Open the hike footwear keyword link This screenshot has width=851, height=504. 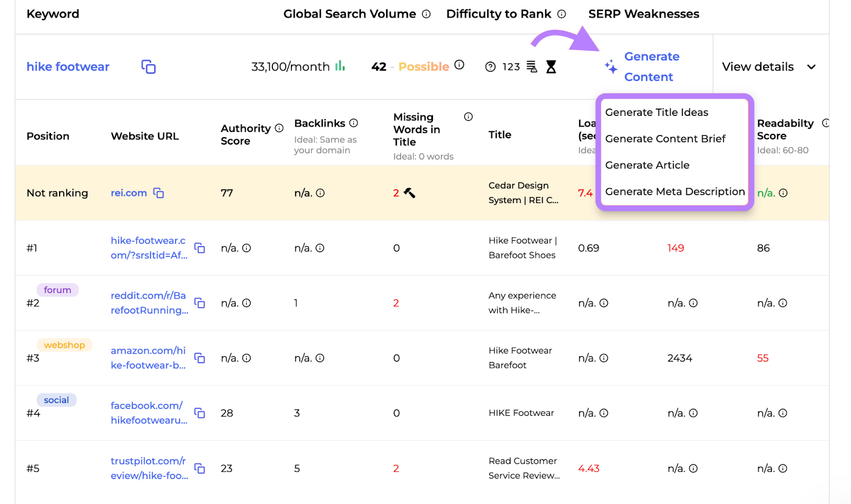[68, 67]
